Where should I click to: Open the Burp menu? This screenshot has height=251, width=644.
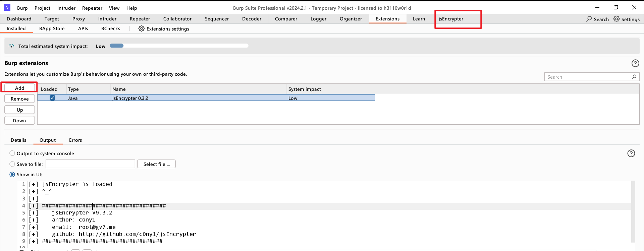(22, 8)
